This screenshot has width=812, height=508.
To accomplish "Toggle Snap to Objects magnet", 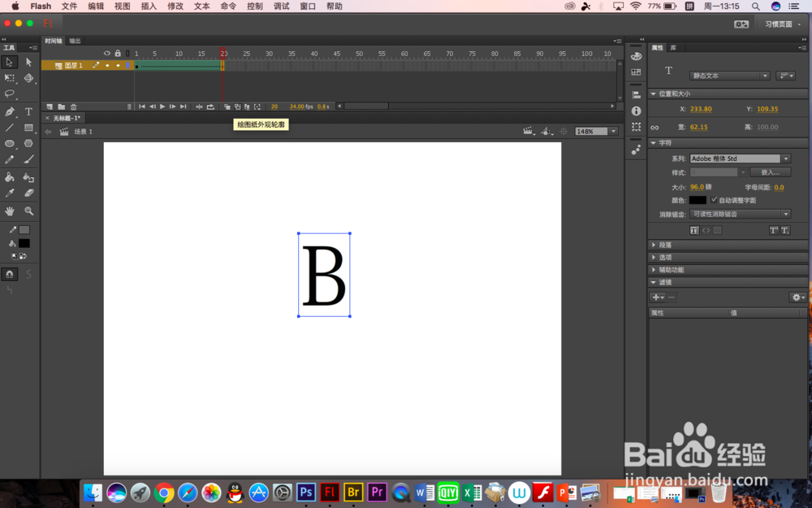I will (x=9, y=274).
